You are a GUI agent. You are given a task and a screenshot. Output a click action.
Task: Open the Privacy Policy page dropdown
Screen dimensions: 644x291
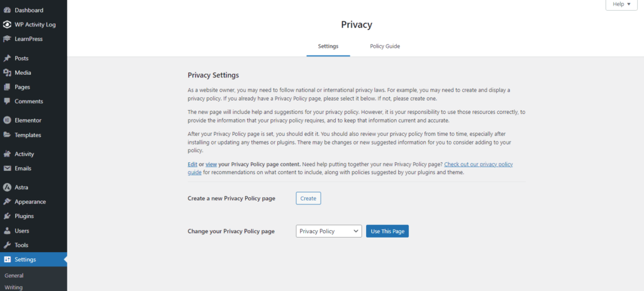[x=328, y=231]
